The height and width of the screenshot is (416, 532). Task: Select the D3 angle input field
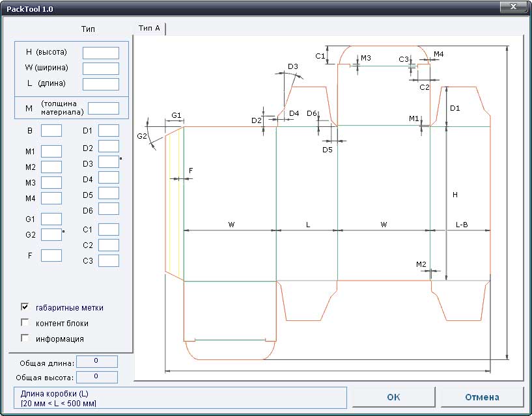[x=109, y=161]
